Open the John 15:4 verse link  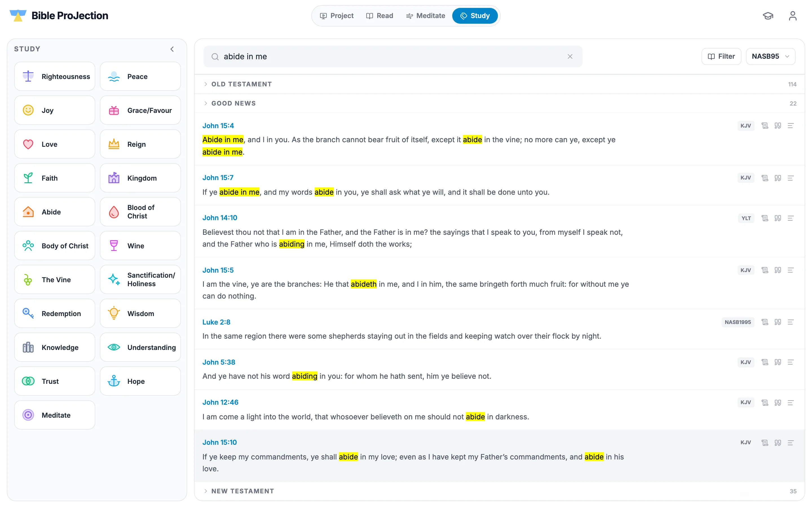click(218, 126)
